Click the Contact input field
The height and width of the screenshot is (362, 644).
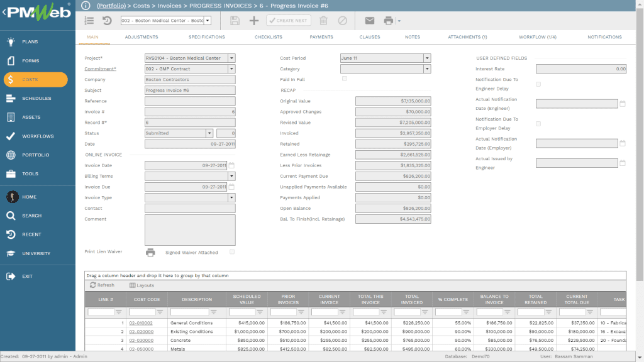tap(190, 208)
